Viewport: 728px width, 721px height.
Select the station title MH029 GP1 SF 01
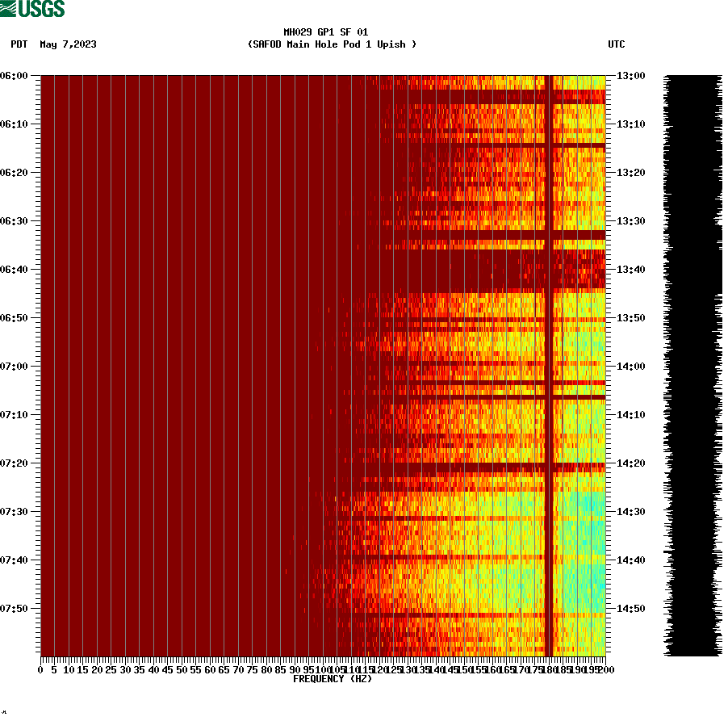pyautogui.click(x=325, y=31)
